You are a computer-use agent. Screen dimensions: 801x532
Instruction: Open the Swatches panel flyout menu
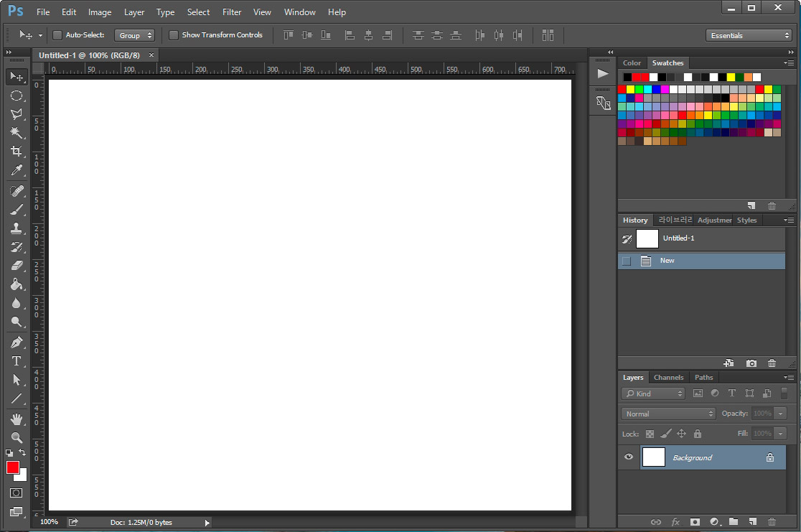[x=789, y=63]
